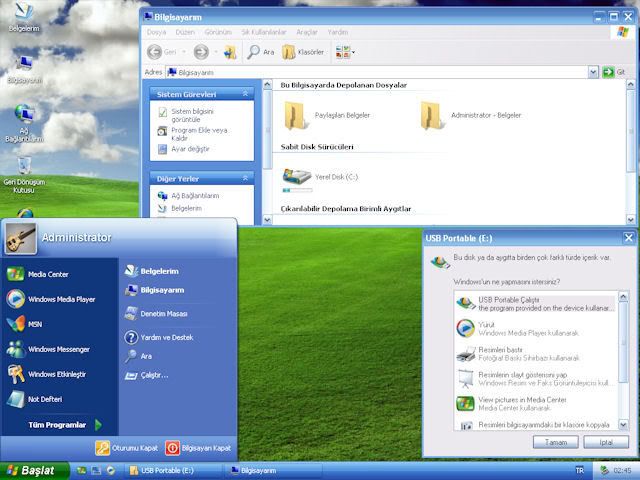
Task: Open the Dosya menu
Action: [156, 32]
